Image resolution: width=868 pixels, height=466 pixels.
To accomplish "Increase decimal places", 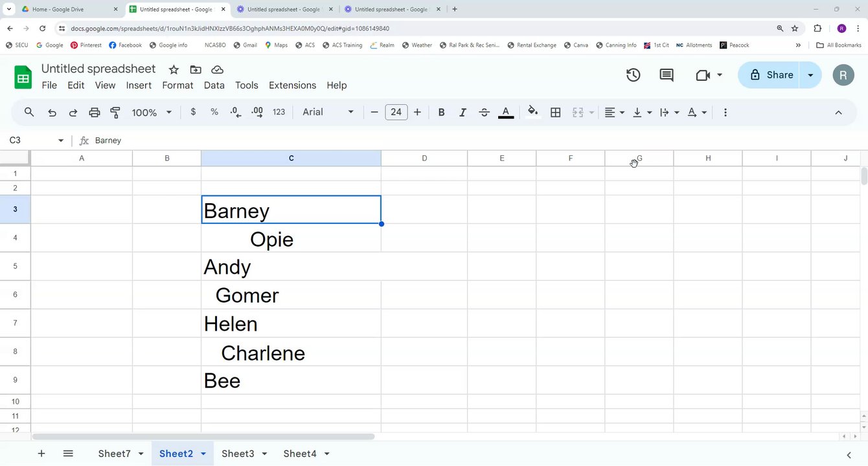I will [257, 112].
